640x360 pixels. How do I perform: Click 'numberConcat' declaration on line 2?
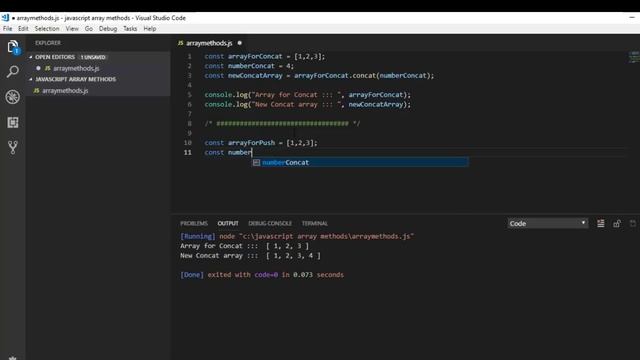click(x=251, y=66)
